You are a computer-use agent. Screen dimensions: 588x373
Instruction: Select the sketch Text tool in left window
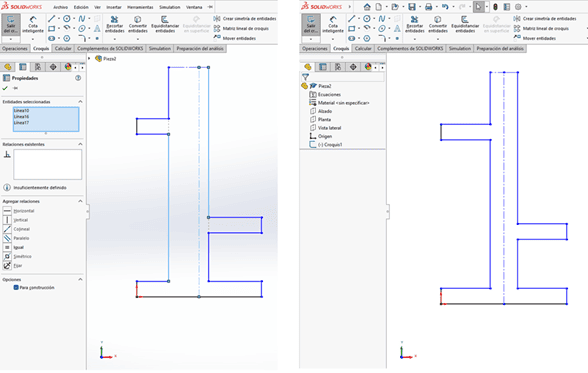(97, 28)
